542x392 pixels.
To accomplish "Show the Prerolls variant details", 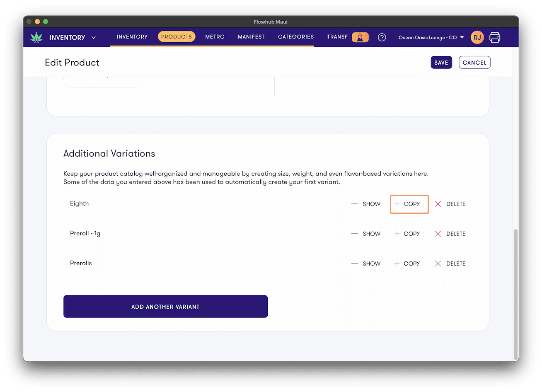I will pos(366,264).
